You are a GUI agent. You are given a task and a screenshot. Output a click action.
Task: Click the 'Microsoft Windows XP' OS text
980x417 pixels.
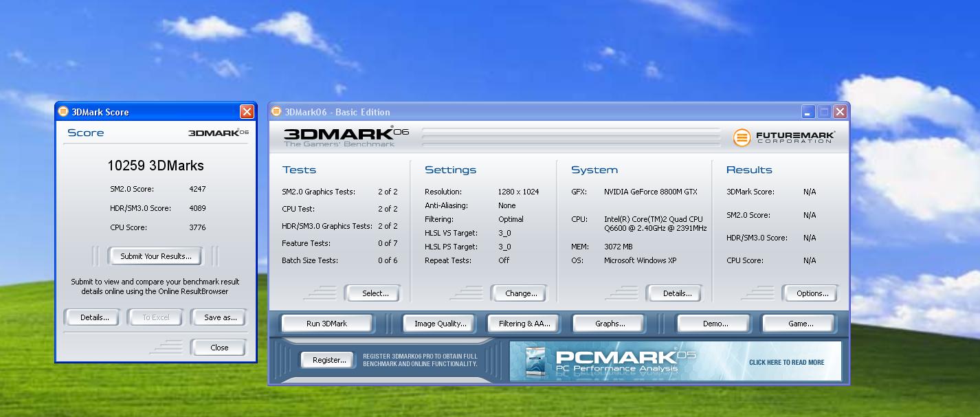[640, 260]
